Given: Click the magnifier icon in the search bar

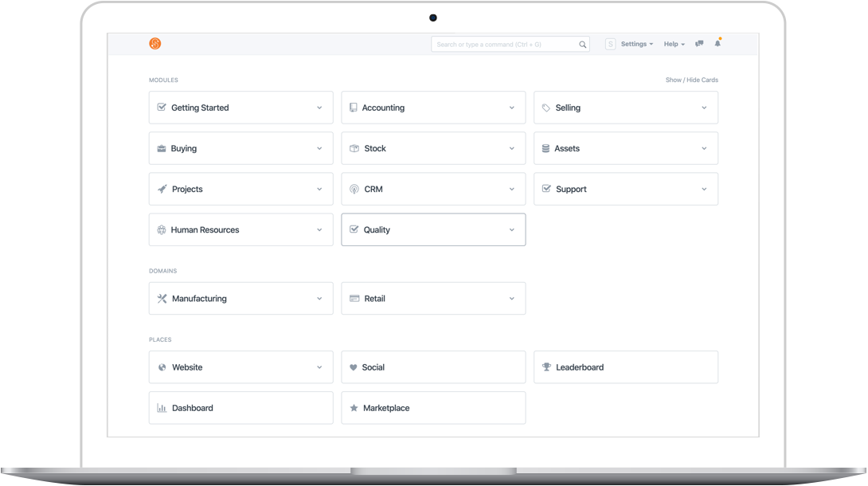Looking at the screenshot, I should pyautogui.click(x=582, y=44).
